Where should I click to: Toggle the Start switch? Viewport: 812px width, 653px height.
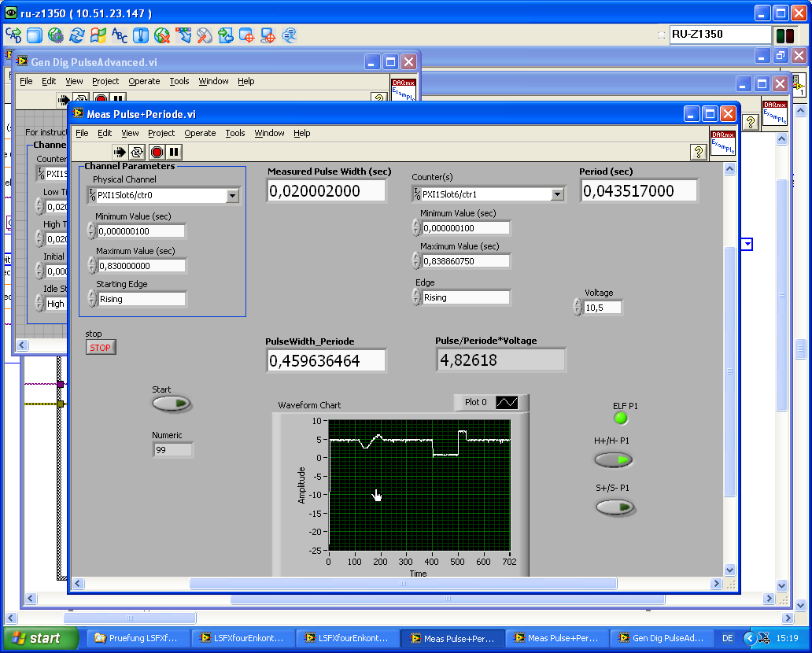pyautogui.click(x=172, y=404)
